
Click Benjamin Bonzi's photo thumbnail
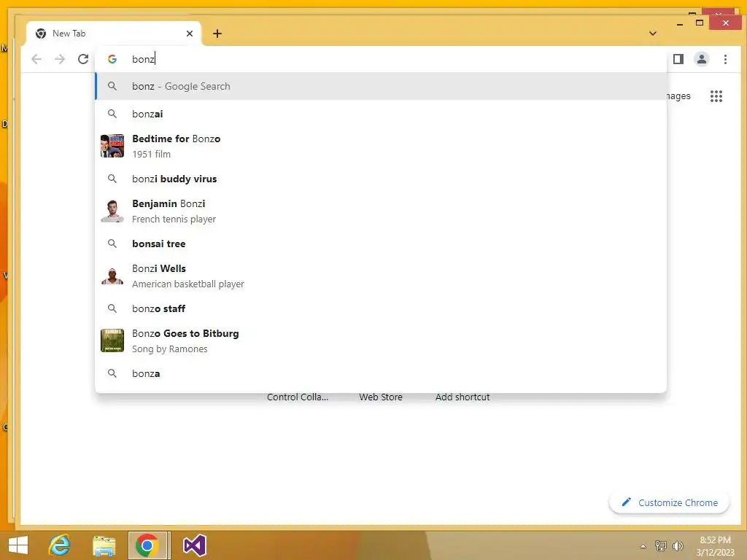[x=112, y=211]
